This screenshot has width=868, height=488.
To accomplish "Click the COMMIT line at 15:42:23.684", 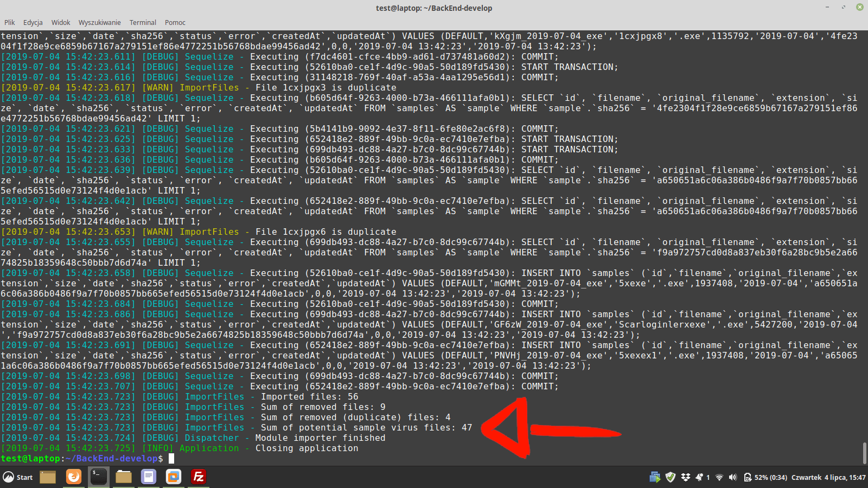I will (x=280, y=304).
